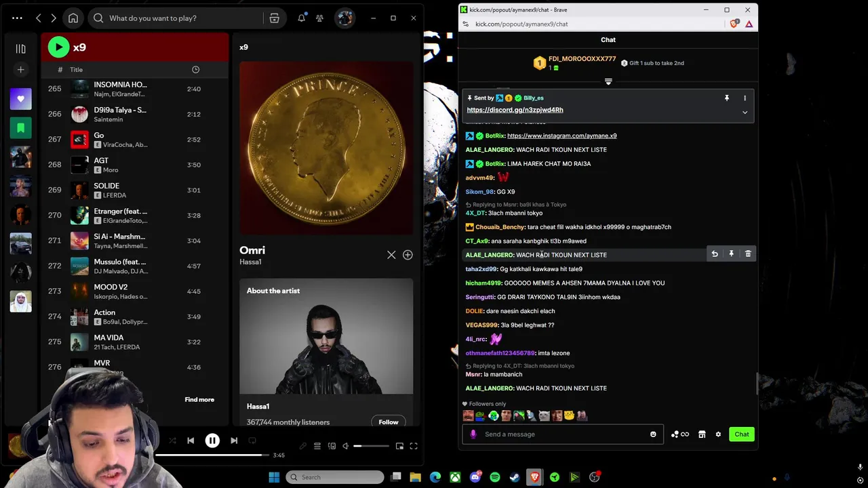
Task: Follow artist Hassa1
Action: click(389, 422)
